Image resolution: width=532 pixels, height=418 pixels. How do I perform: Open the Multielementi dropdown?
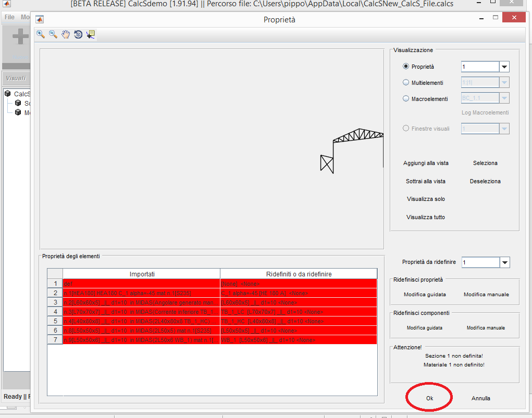tap(504, 82)
